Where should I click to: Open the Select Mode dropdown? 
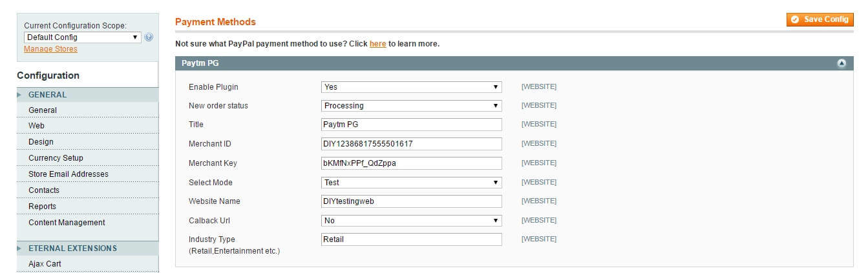(x=411, y=182)
